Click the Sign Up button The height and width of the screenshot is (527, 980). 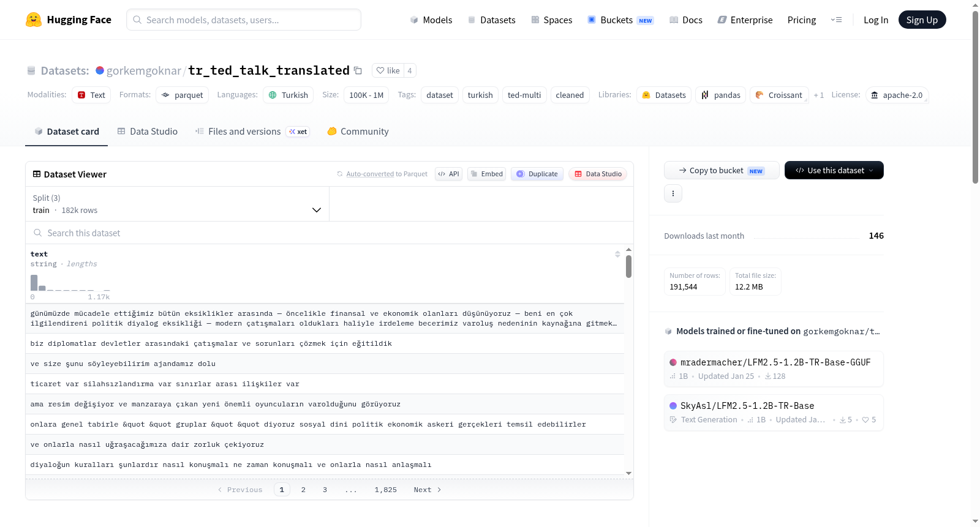click(922, 20)
